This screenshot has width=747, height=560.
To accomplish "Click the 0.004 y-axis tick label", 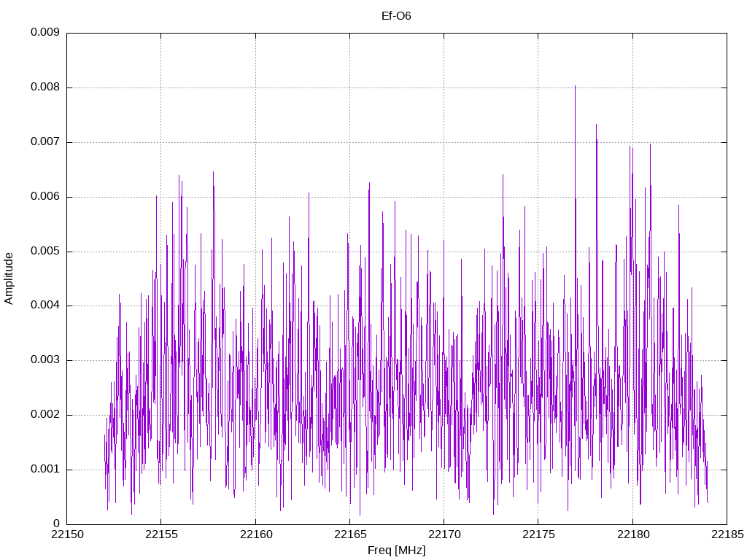I will point(45,306).
